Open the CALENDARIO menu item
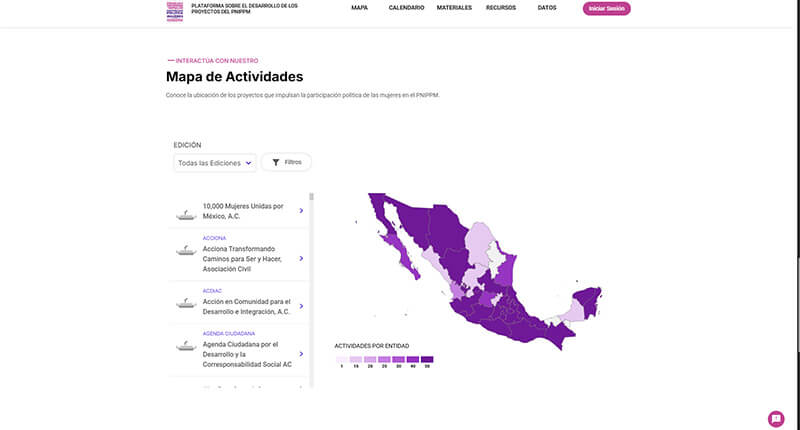Screen dimensions: 800x430 [406, 8]
